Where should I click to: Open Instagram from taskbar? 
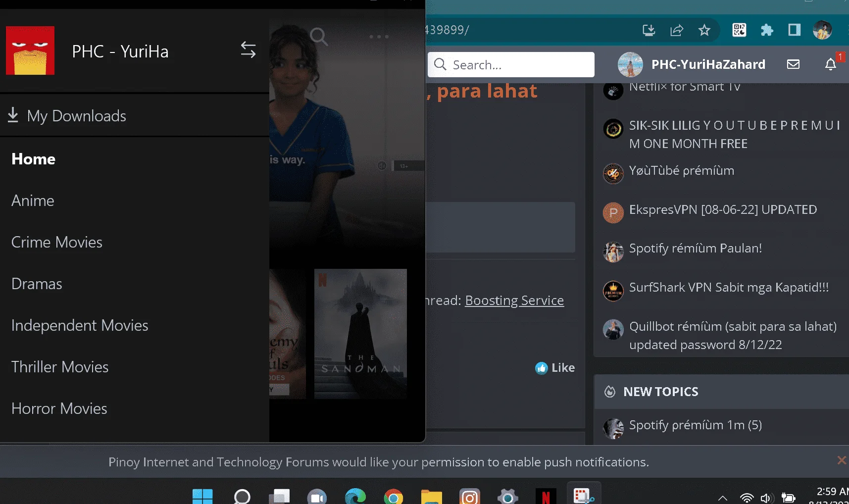[469, 496]
